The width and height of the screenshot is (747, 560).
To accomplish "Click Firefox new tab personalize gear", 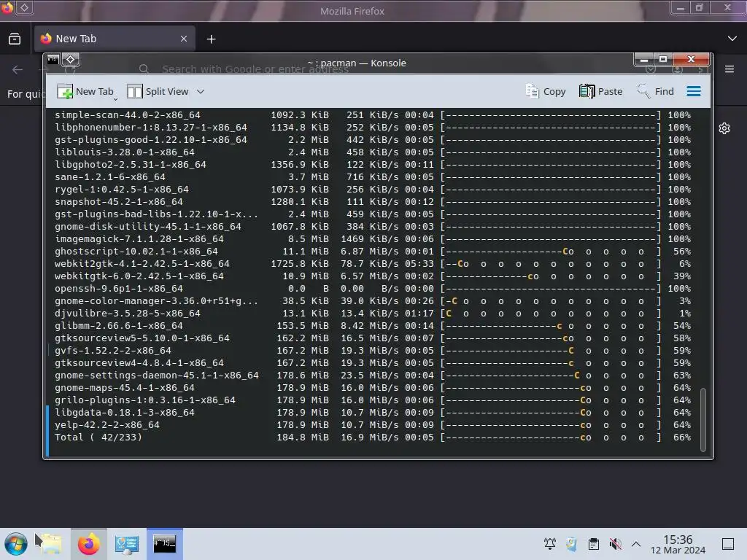I will point(724,128).
